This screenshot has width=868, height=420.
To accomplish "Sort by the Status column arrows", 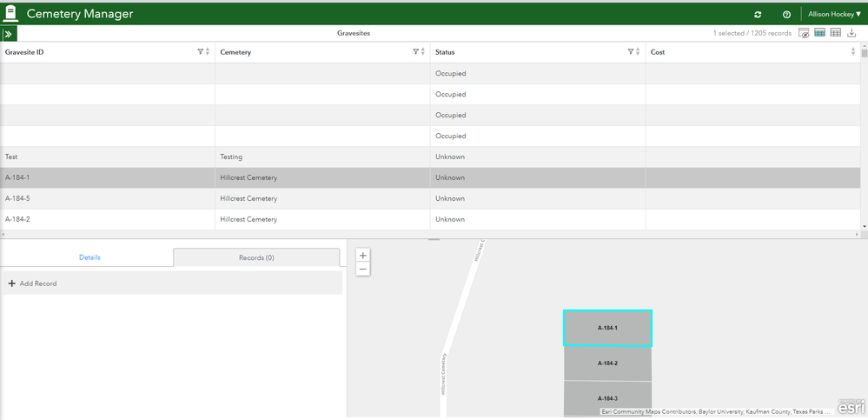I will 638,51.
